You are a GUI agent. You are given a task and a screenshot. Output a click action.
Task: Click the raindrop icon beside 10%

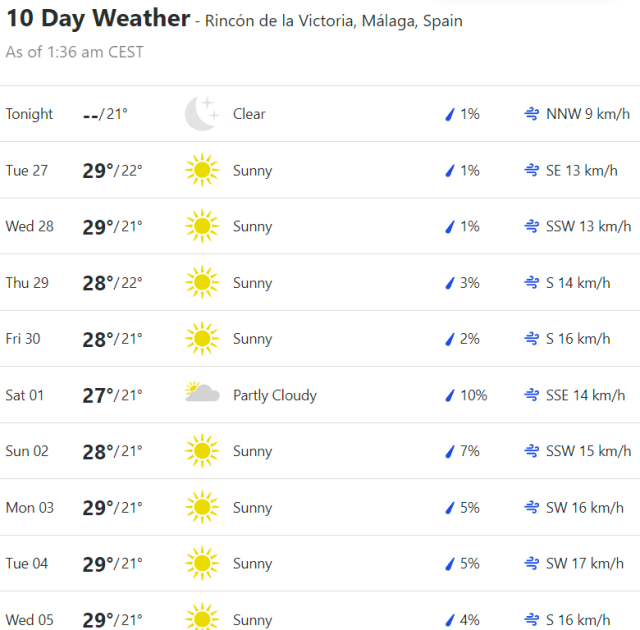pos(450,395)
